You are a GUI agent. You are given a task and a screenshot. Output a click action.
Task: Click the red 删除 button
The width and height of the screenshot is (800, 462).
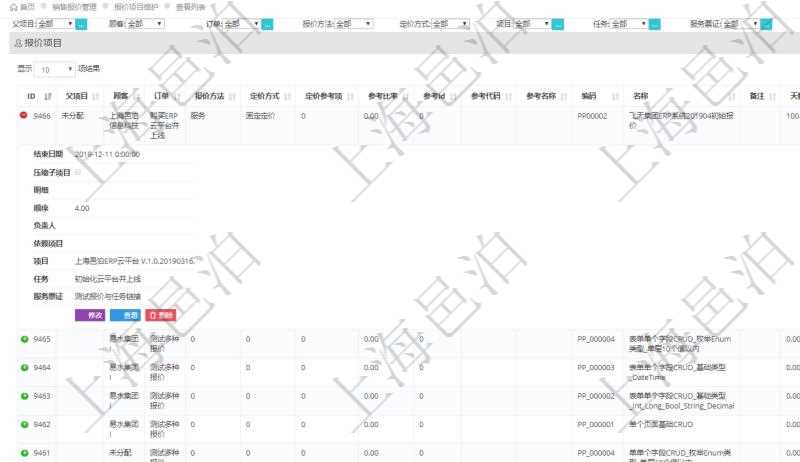tap(161, 315)
